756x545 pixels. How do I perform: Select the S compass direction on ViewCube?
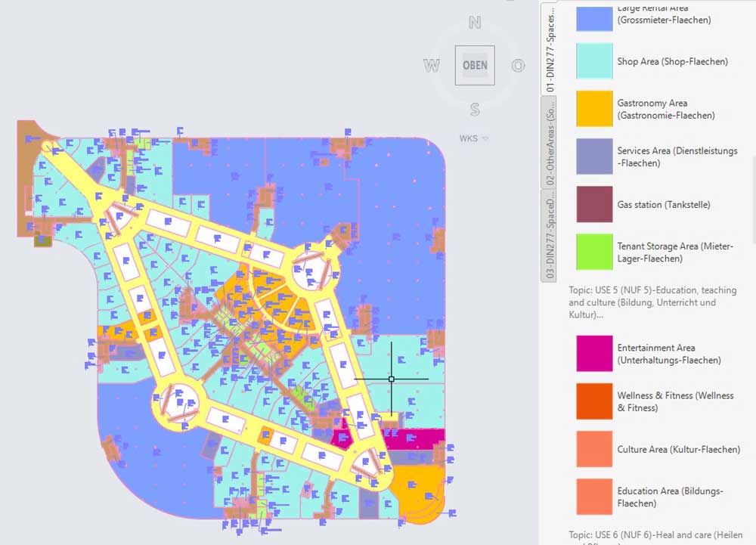click(x=475, y=110)
